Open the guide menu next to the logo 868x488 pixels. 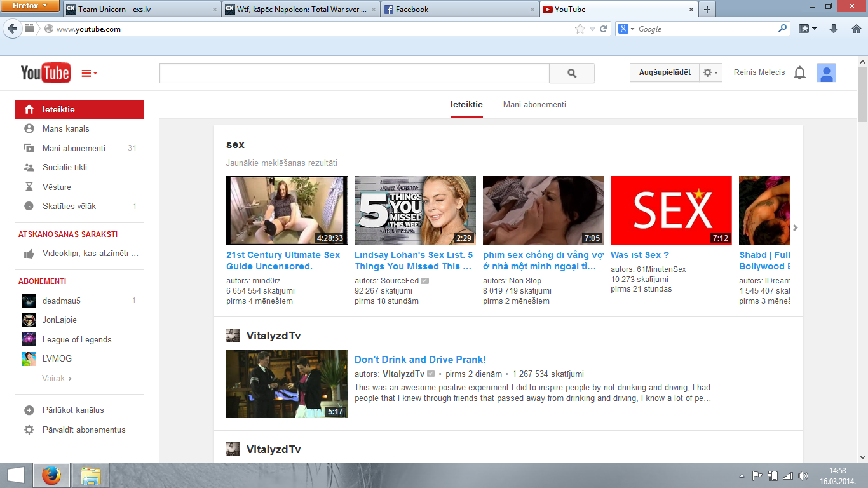click(90, 74)
